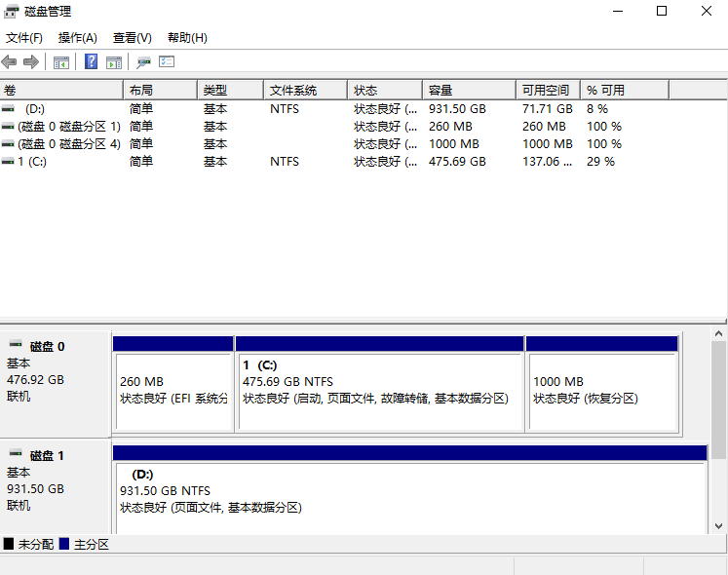728x575 pixels.
Task: Select the 磁盘 0 disk label panel
Action: (x=56, y=384)
